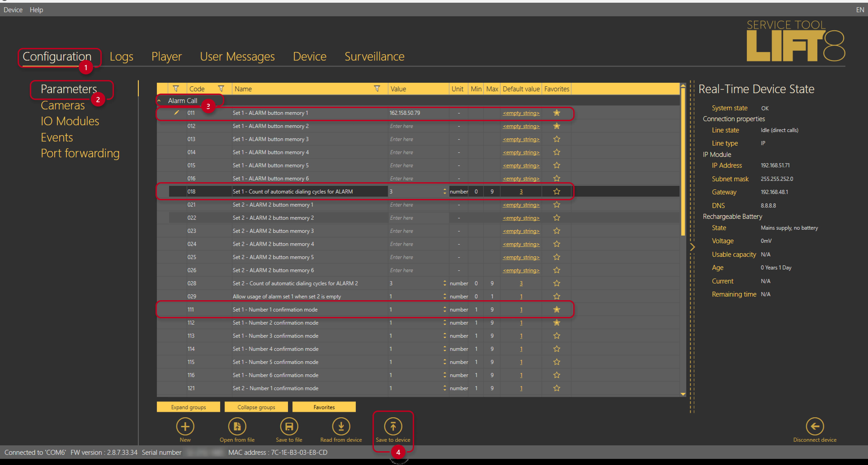Click the Open from file icon
The height and width of the screenshot is (465, 868).
pos(237,426)
